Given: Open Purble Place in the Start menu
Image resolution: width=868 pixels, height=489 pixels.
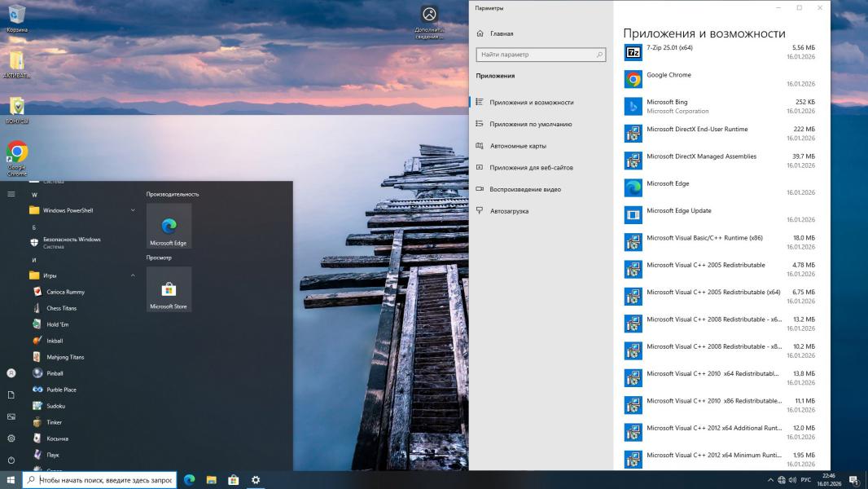Looking at the screenshot, I should tap(61, 390).
